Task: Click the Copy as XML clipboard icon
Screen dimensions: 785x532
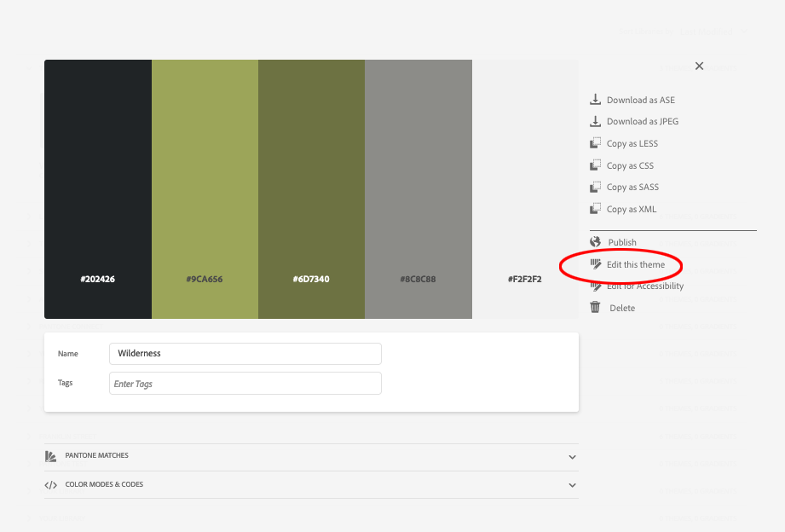Action: point(594,209)
